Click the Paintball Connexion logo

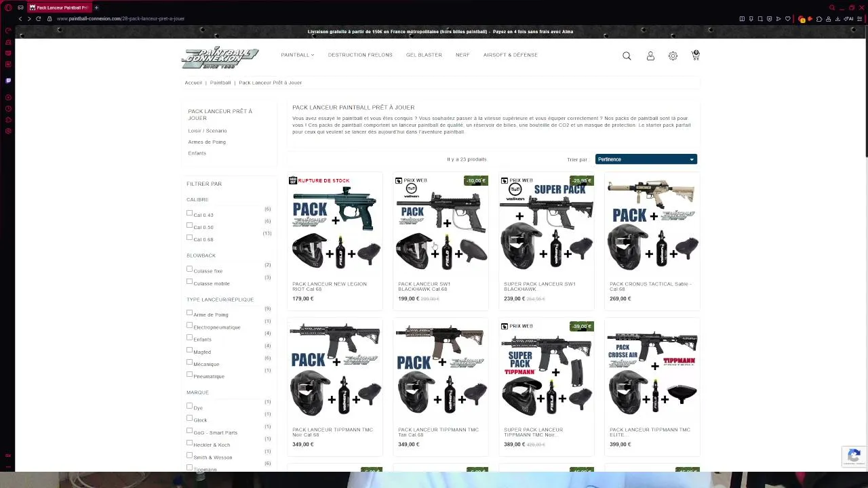coord(220,57)
